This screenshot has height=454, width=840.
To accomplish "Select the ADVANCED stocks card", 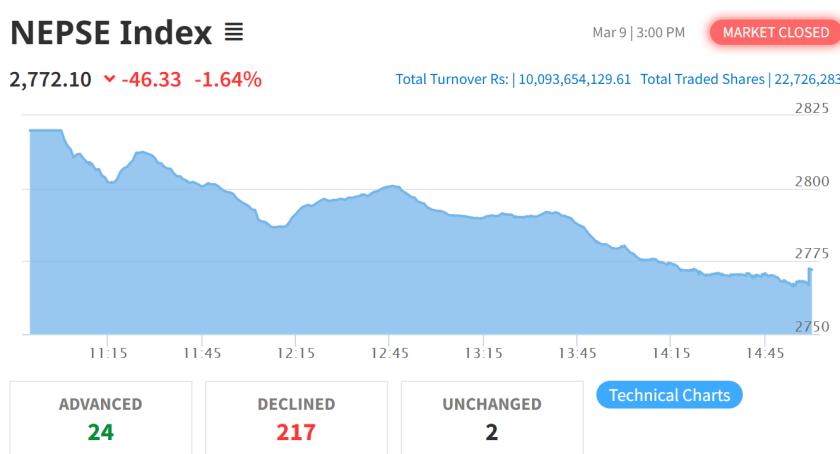I will (x=100, y=417).
